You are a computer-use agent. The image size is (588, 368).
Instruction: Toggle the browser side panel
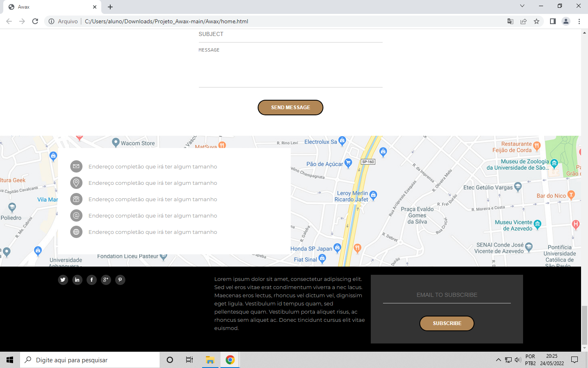tap(552, 21)
